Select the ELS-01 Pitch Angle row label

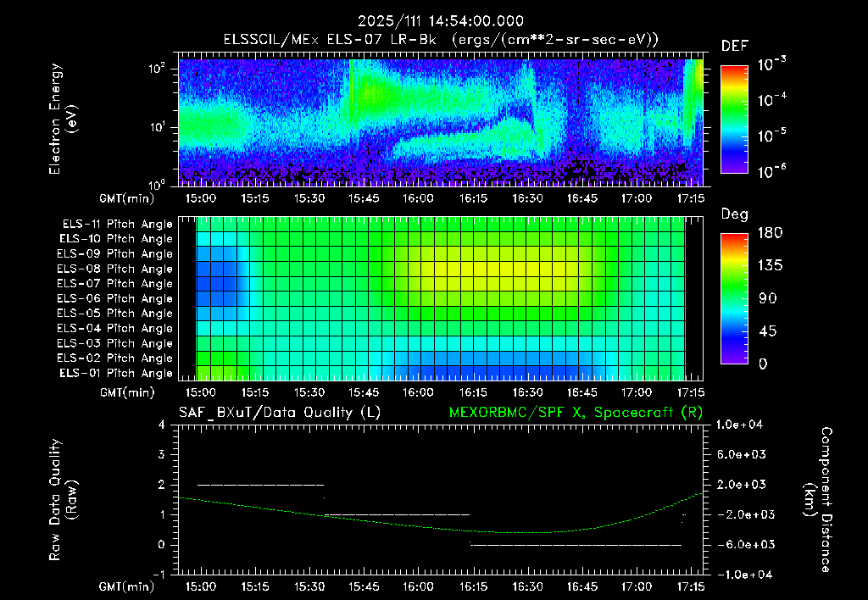point(116,373)
